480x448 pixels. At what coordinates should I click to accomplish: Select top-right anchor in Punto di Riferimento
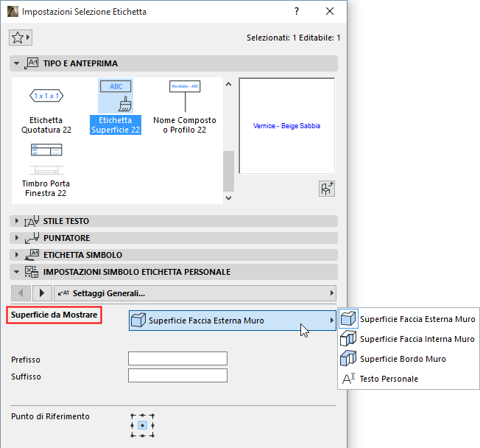pos(152,416)
